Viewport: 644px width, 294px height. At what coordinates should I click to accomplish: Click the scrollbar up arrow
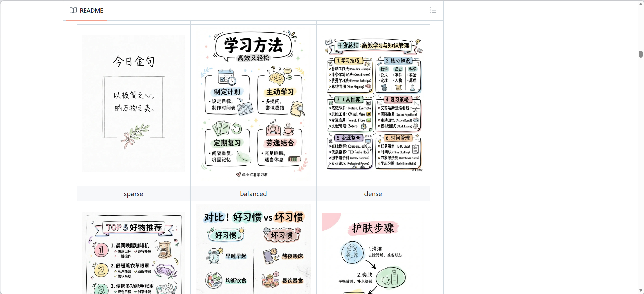[x=641, y=4]
